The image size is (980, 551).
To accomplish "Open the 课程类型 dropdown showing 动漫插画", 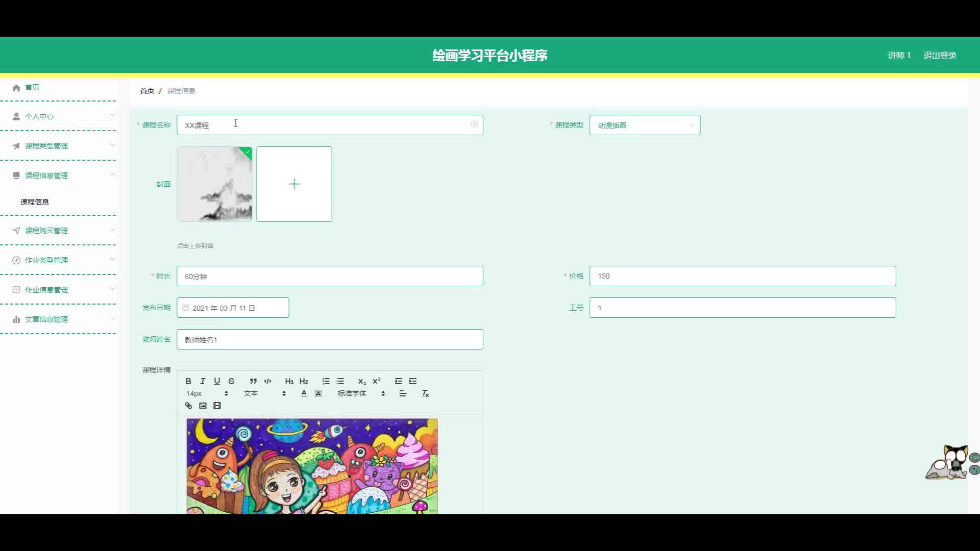I will (x=645, y=125).
